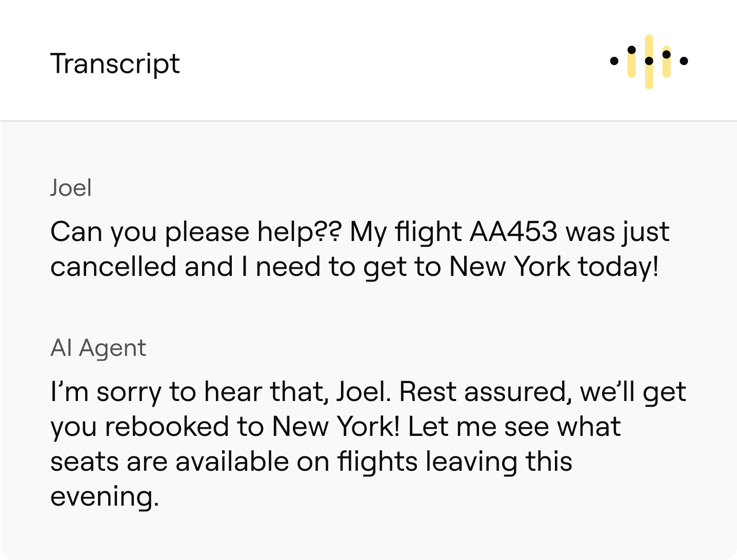This screenshot has height=560, width=737.
Task: Select the Transcript heading
Action: (115, 64)
